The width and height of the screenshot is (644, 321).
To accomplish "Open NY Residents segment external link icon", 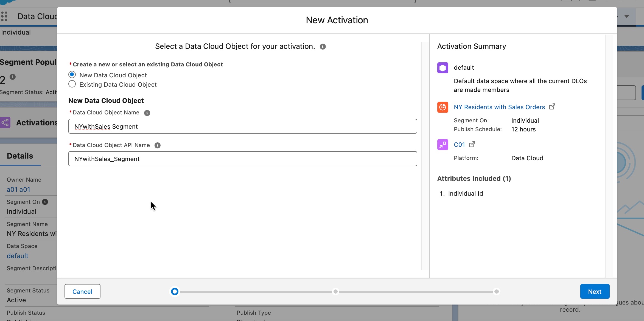I will click(x=552, y=107).
